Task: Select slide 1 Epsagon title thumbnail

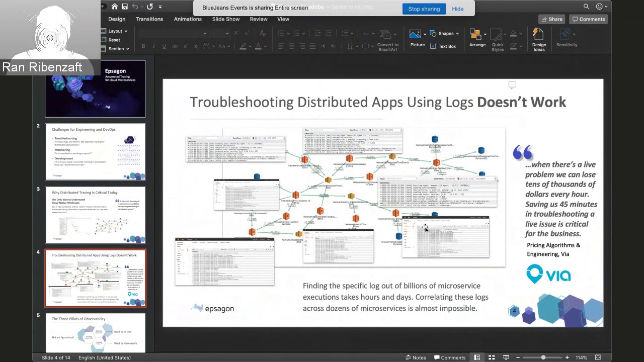Action: (95, 89)
